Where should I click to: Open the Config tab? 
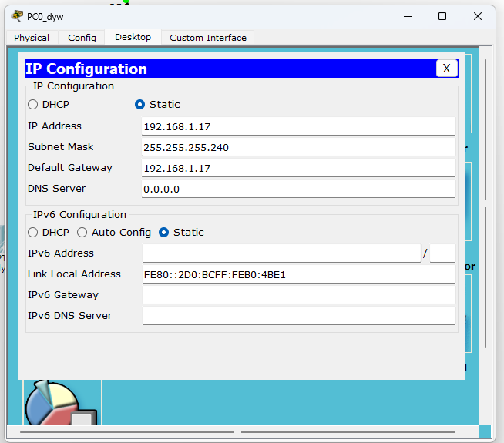[82, 38]
